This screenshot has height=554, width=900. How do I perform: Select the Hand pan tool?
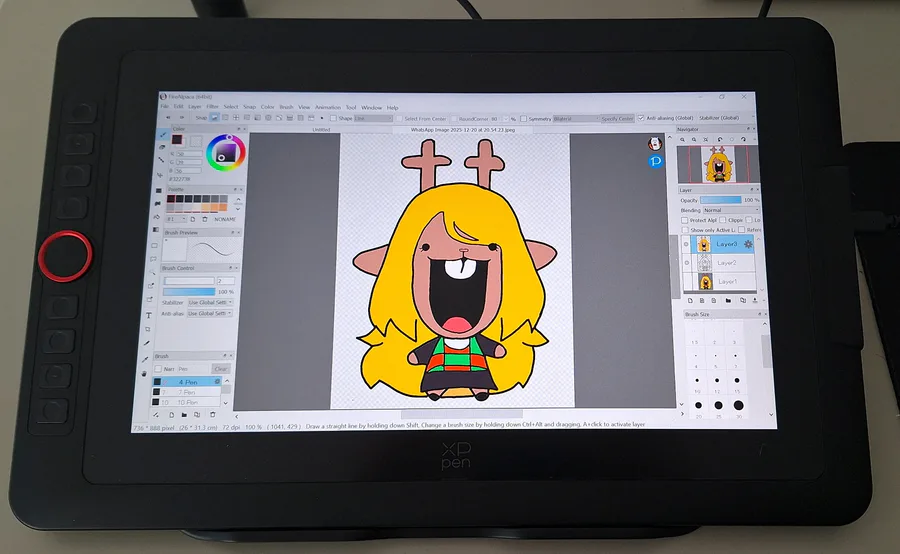[144, 373]
